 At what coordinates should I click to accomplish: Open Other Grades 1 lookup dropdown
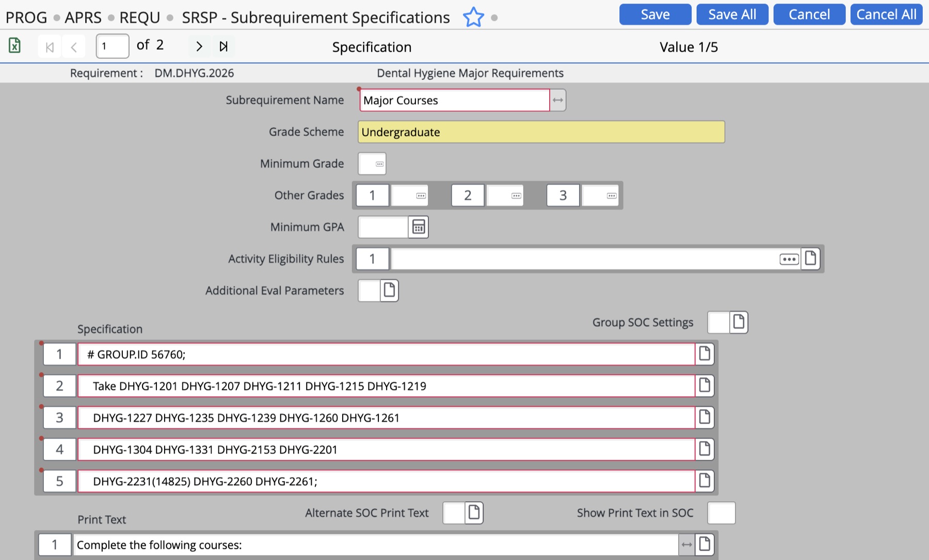click(421, 196)
